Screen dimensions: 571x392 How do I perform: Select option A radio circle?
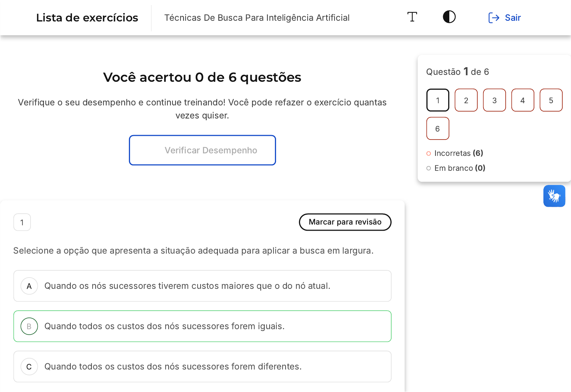click(29, 286)
